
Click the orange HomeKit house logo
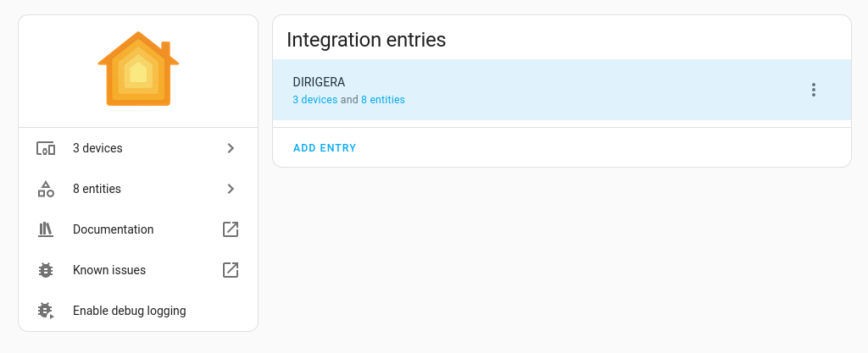click(x=138, y=69)
